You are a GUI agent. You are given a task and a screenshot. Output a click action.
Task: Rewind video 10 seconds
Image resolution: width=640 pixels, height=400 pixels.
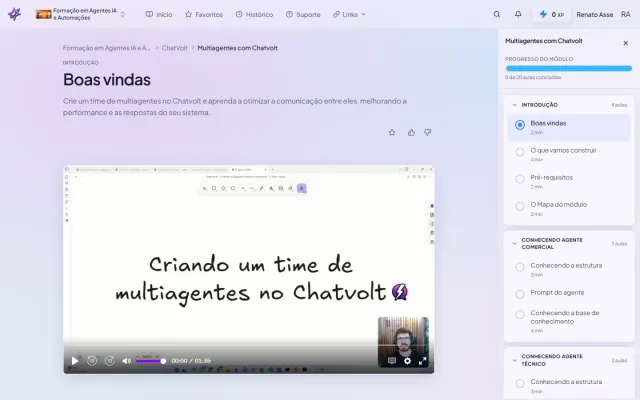92,361
